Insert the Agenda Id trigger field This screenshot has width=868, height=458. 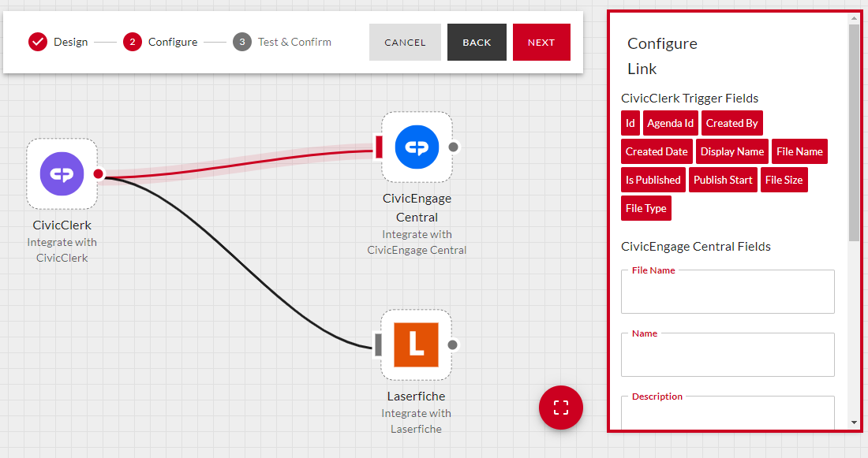pyautogui.click(x=671, y=123)
